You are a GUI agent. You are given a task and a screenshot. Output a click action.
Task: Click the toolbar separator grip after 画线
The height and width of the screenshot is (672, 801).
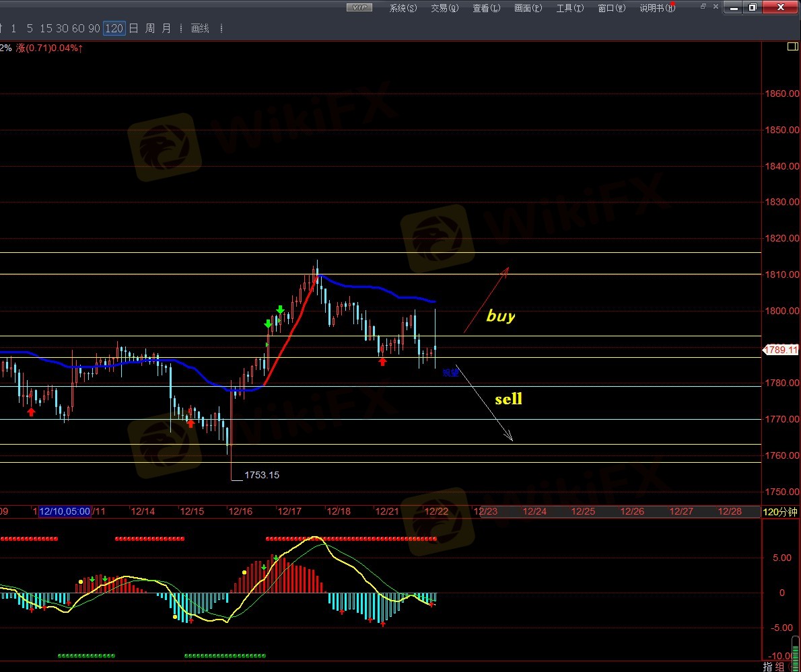(221, 28)
